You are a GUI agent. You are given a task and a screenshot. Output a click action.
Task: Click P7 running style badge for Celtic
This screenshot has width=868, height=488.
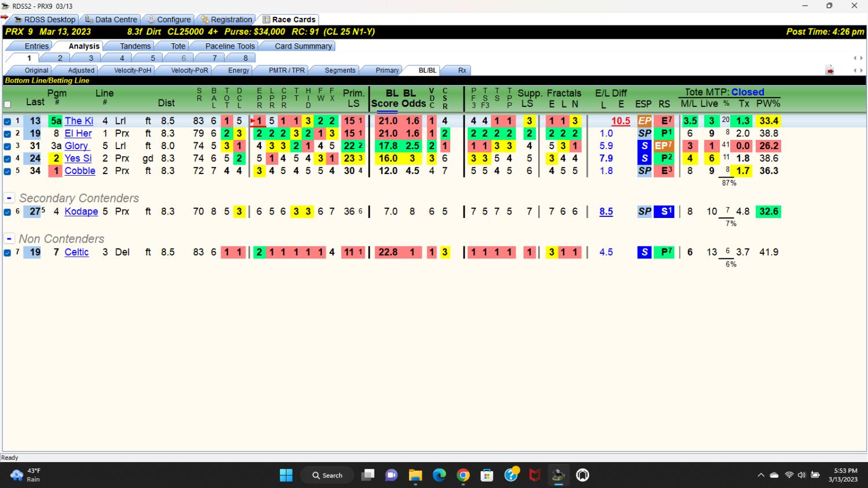tap(664, 252)
